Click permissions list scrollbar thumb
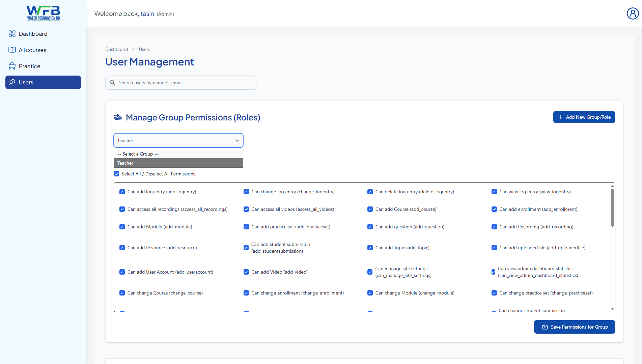The image size is (642, 364). pos(612,208)
